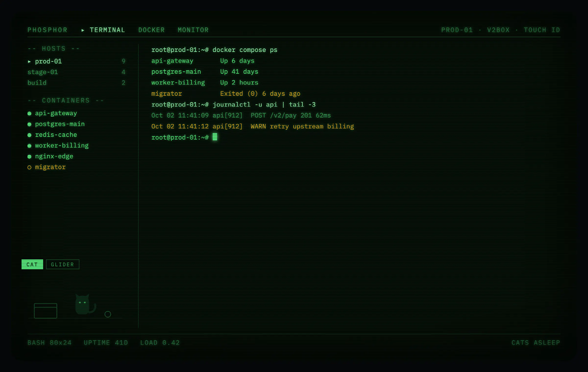
Task: Click the migrator Exited (0) output row
Action: (226, 93)
